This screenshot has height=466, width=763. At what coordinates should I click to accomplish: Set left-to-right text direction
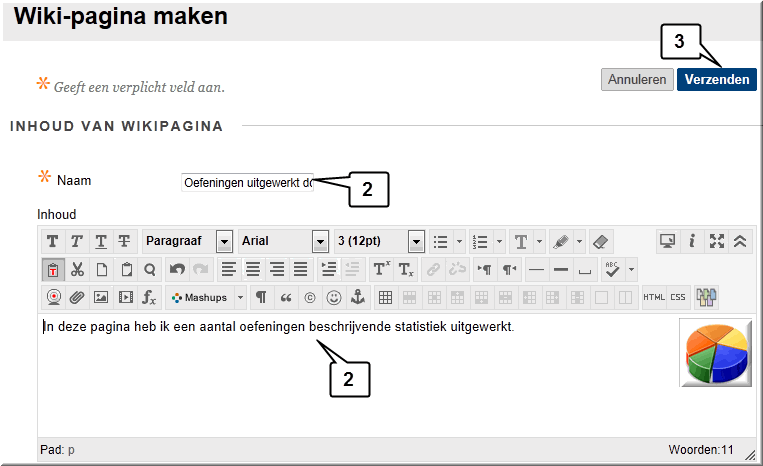485,269
